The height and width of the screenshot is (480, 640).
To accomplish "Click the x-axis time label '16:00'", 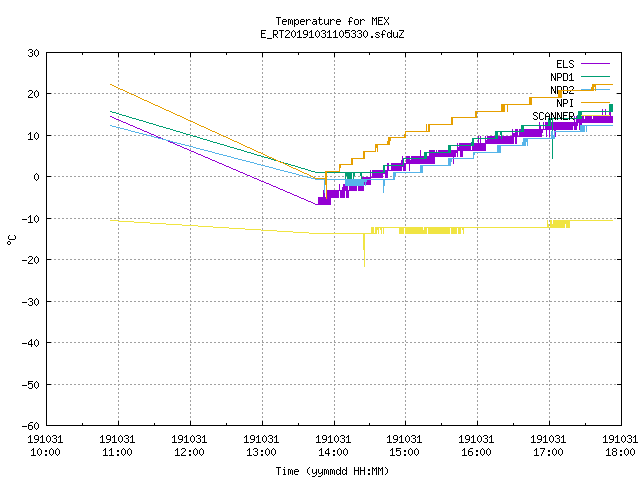I will tap(476, 452).
